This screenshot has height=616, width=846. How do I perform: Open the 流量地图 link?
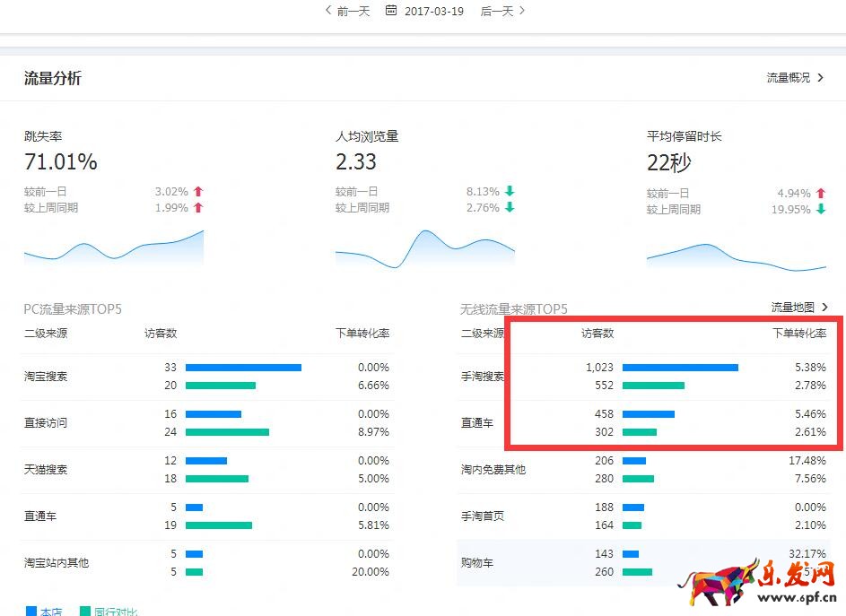(799, 308)
